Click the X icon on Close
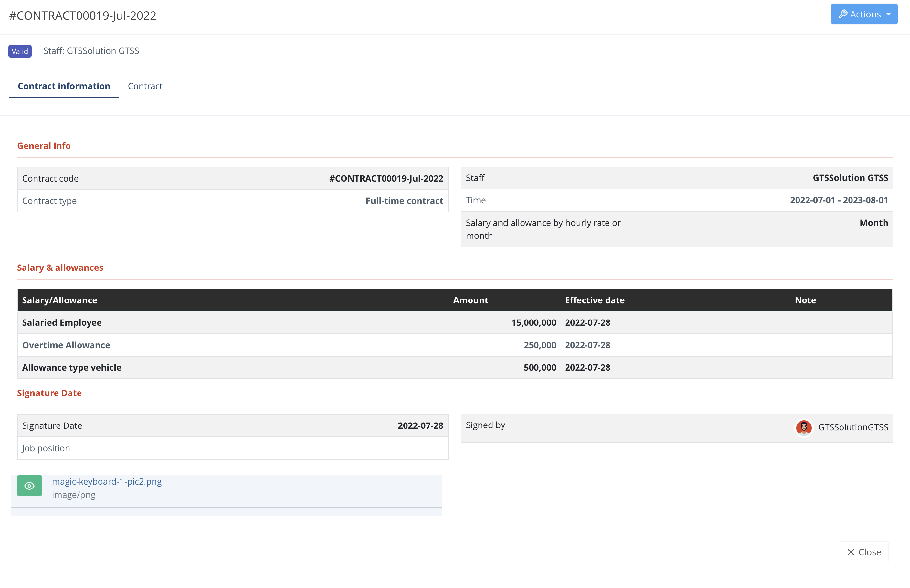 [x=851, y=552]
